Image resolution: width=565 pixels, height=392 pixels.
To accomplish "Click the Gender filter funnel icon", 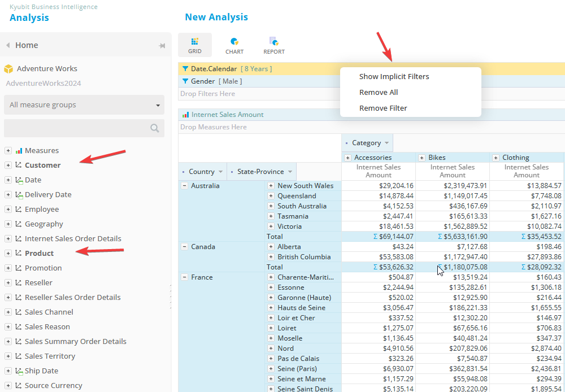I will point(185,81).
